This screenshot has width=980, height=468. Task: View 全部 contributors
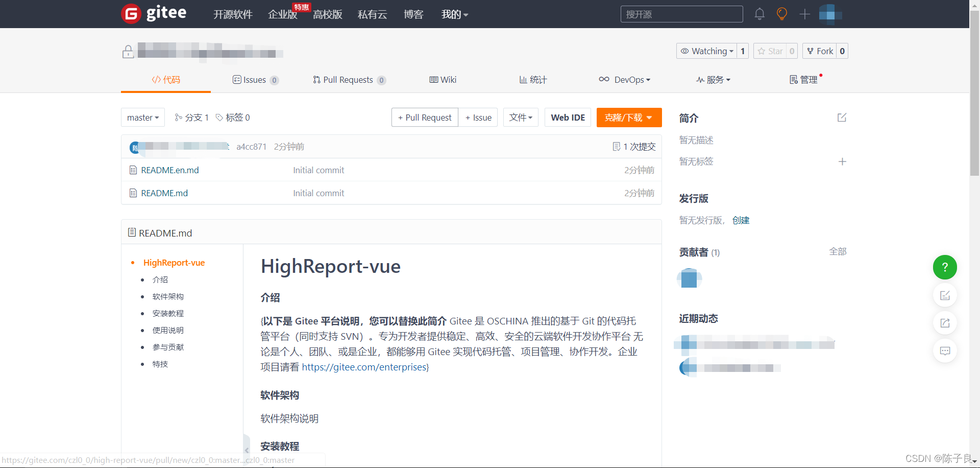pyautogui.click(x=838, y=251)
